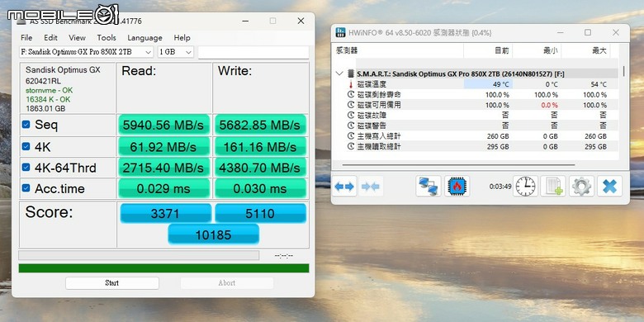Click the HWiNFO application title bar icon
644x322 pixels.
point(340,32)
